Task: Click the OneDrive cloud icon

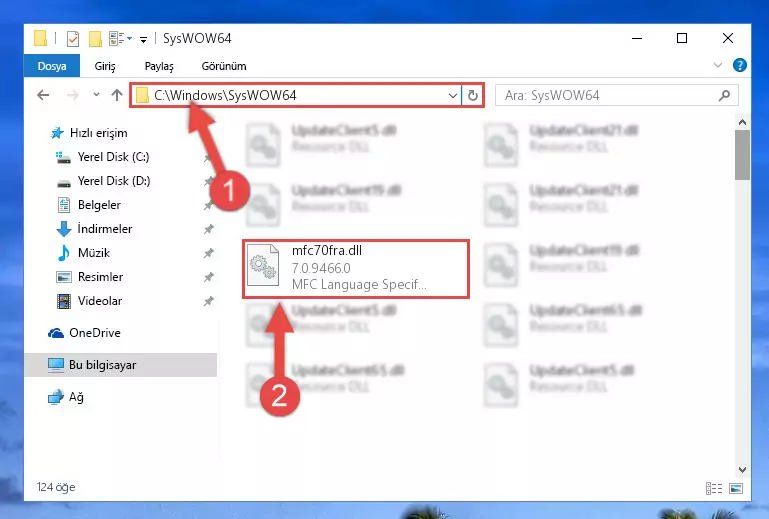Action: [56, 334]
